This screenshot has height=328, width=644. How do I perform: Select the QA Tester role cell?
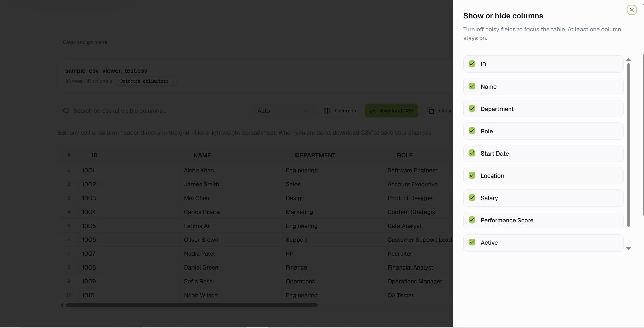(x=419, y=295)
